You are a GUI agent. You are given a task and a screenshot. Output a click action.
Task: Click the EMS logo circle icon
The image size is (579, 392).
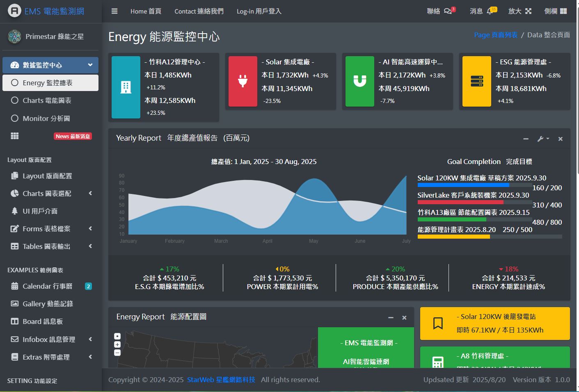click(14, 11)
